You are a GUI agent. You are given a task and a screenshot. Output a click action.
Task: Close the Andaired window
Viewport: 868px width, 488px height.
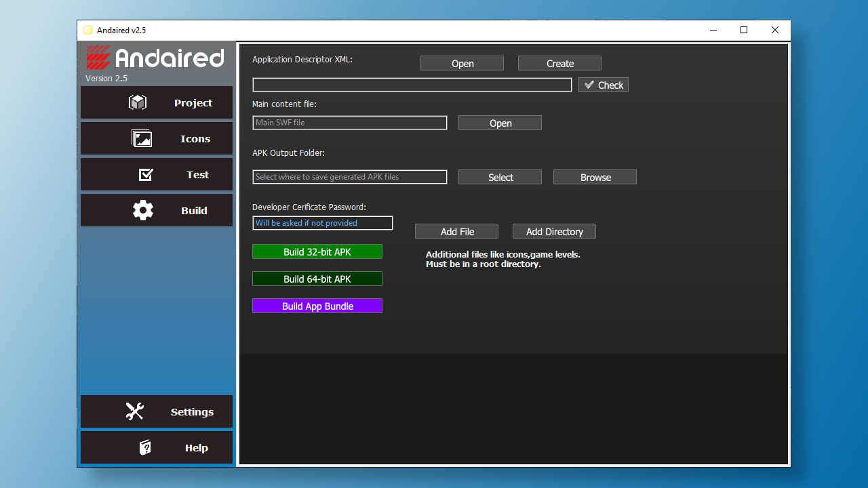775,30
